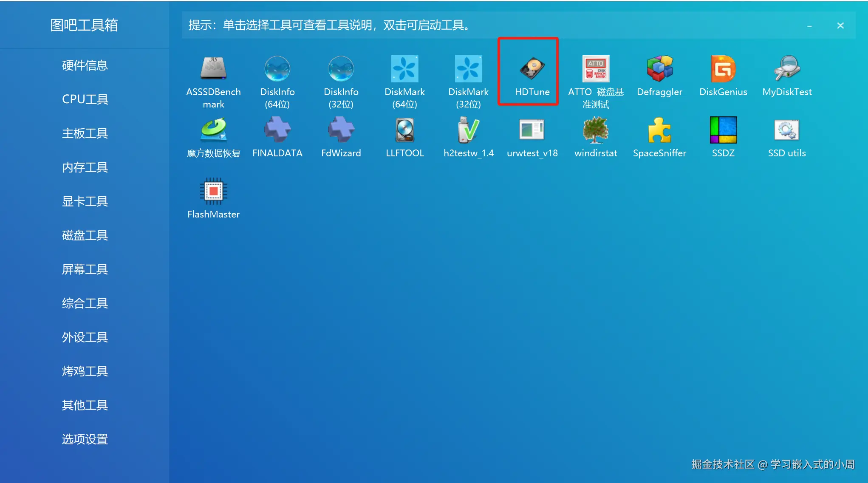The image size is (868, 483).
Task: Select DiskInfo (64位) icon
Action: click(277, 69)
